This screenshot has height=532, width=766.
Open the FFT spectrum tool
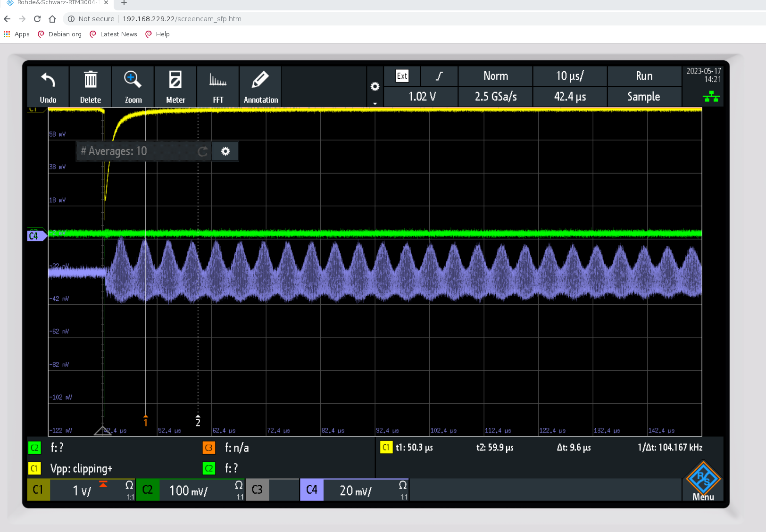point(218,81)
